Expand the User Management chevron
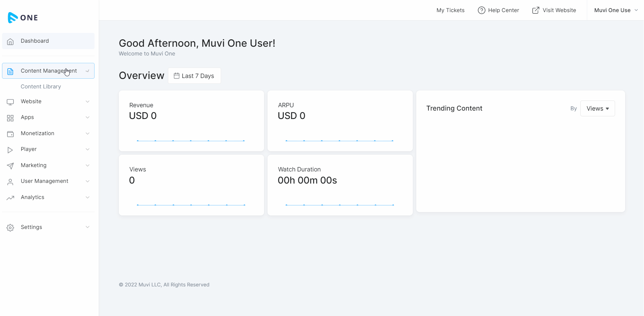The height and width of the screenshot is (316, 644). pos(87,181)
